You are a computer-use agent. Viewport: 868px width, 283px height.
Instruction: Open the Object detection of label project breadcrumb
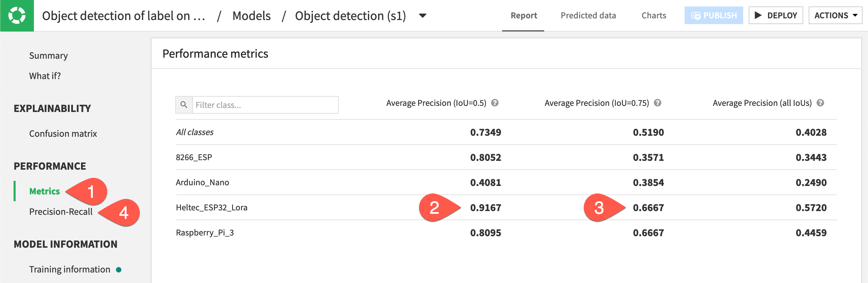click(124, 16)
